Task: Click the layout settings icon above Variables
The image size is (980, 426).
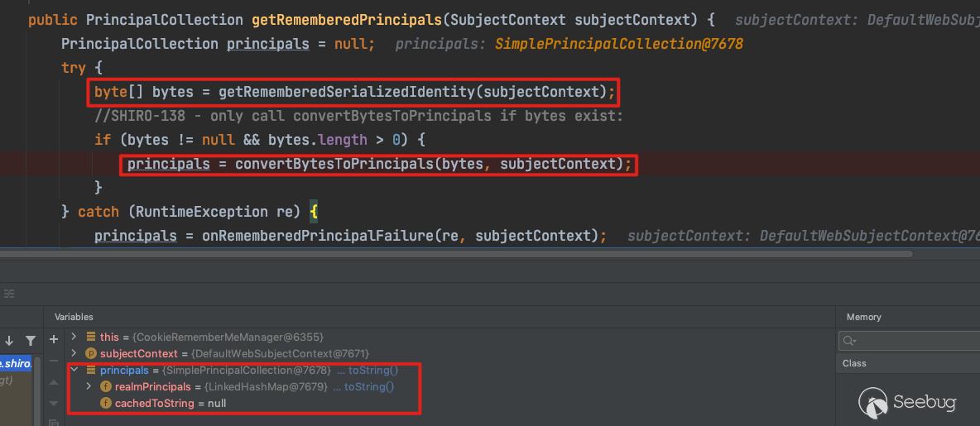Action: click(x=9, y=294)
